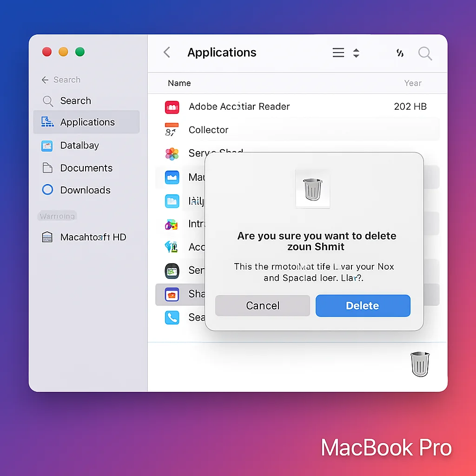Click the Downloads circle icon in sidebar

click(47, 190)
